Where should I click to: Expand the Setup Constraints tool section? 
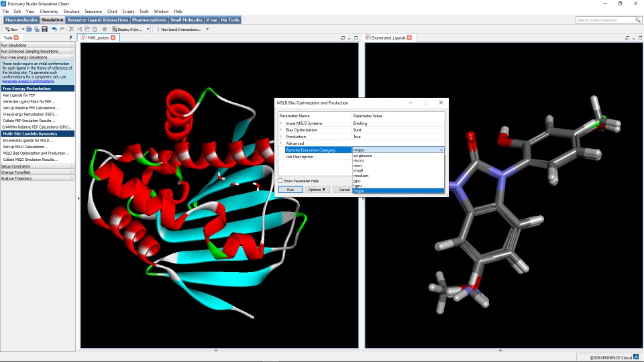click(x=38, y=166)
